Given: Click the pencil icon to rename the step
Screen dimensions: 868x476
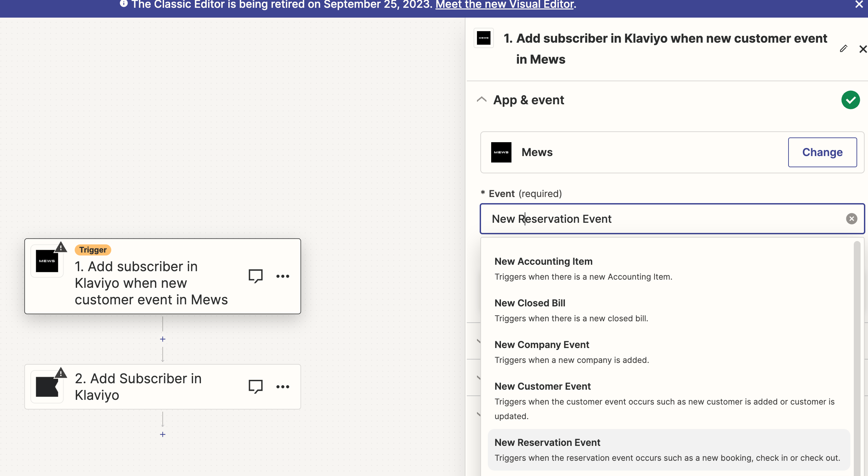Looking at the screenshot, I should click(843, 49).
